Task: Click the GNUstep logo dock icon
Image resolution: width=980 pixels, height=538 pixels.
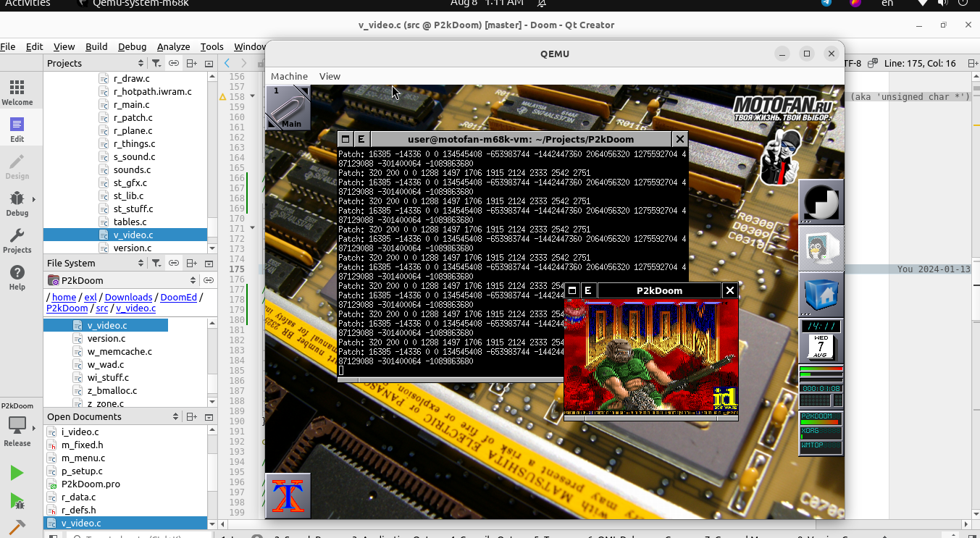Action: [x=821, y=203]
